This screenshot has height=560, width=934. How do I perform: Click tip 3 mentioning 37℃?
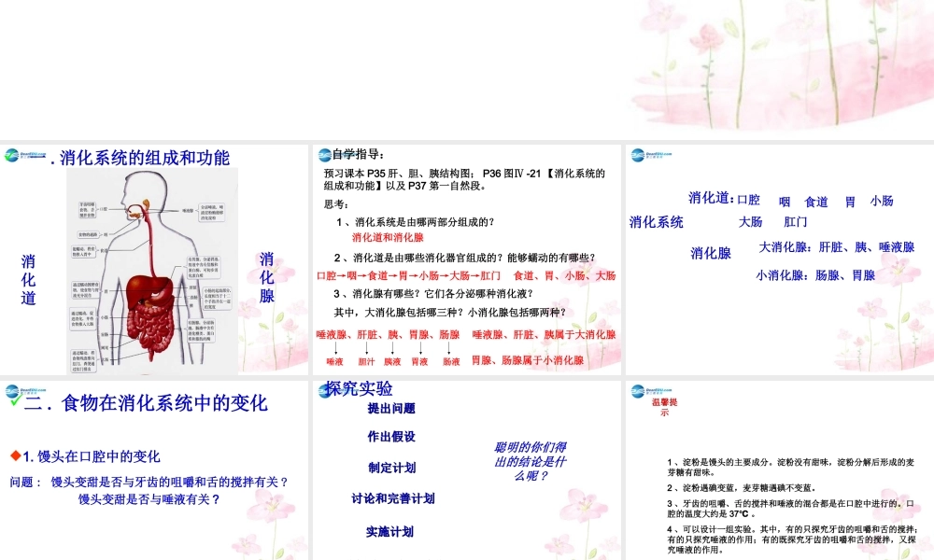tap(791, 509)
